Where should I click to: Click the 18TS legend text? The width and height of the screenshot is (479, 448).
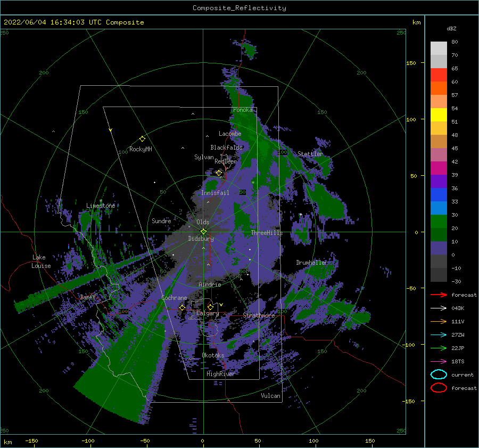[458, 362]
